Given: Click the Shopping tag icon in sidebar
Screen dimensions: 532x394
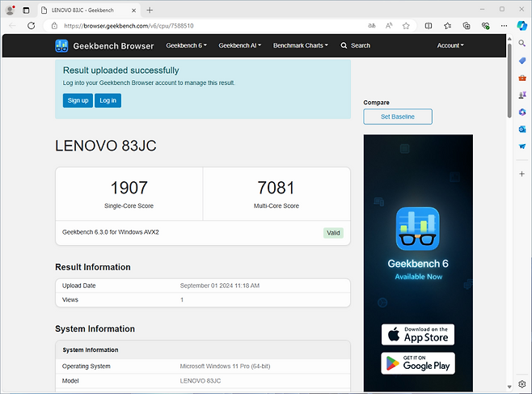Looking at the screenshot, I should (x=522, y=61).
